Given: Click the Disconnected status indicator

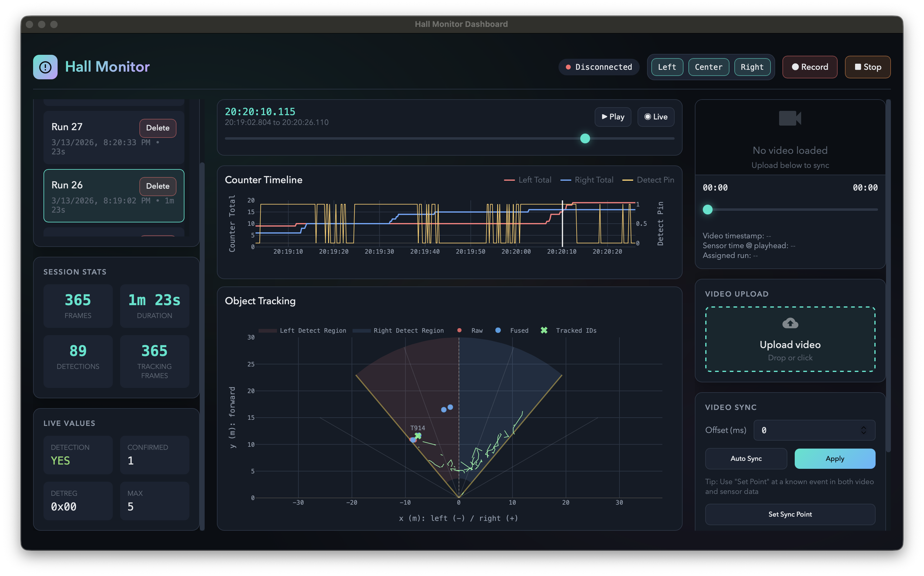Looking at the screenshot, I should tap(599, 67).
